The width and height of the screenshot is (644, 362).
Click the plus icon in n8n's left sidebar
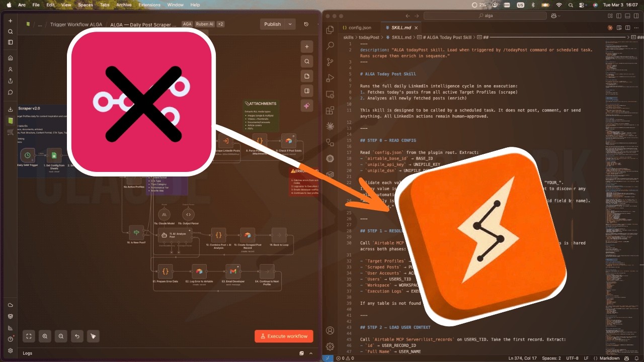coord(10,21)
